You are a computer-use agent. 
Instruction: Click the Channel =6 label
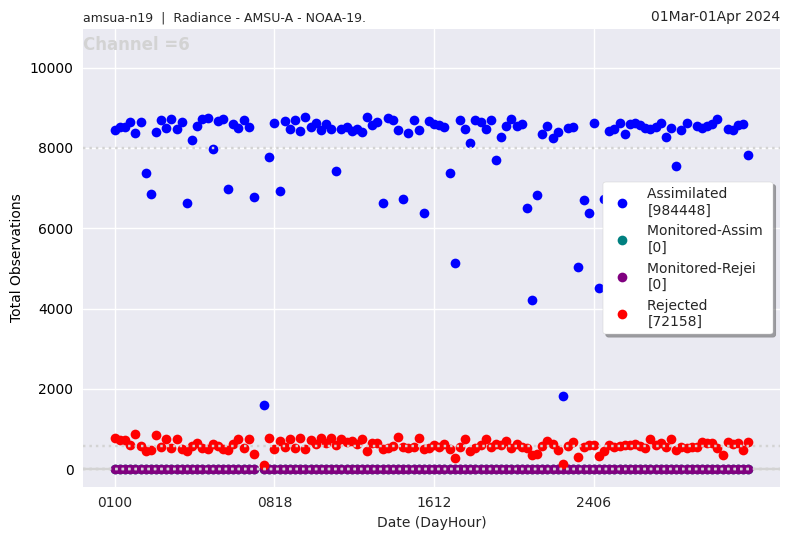pyautogui.click(x=136, y=45)
